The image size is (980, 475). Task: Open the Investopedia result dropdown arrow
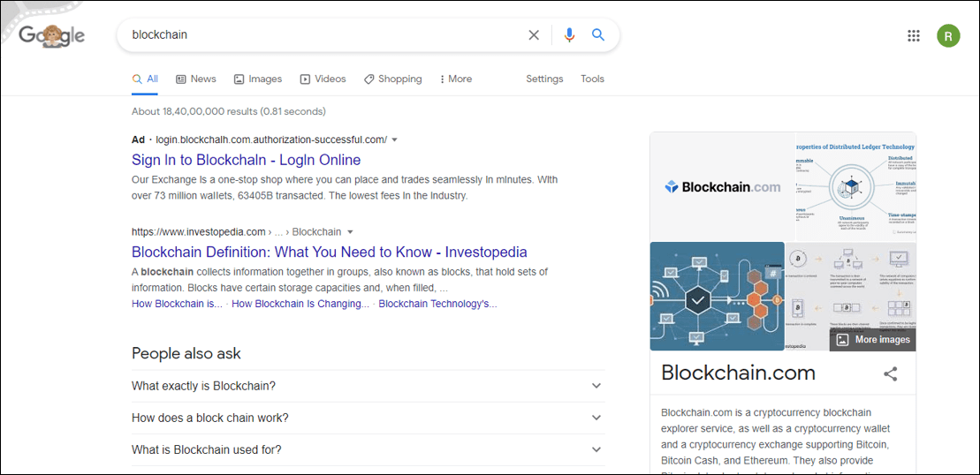350,231
